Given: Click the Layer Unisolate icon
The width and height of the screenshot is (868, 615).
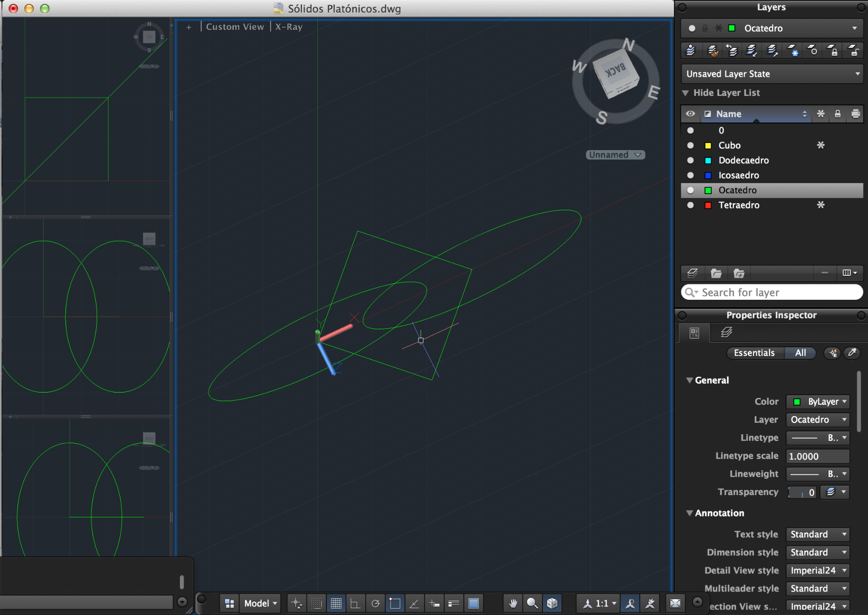Looking at the screenshot, I should pos(773,50).
